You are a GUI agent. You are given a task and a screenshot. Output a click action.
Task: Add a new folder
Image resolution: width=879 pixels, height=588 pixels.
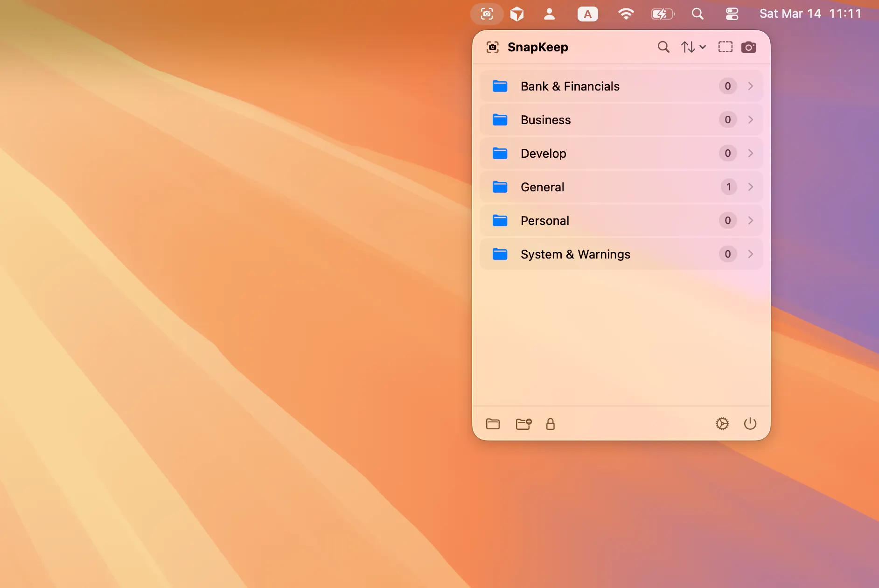(523, 424)
